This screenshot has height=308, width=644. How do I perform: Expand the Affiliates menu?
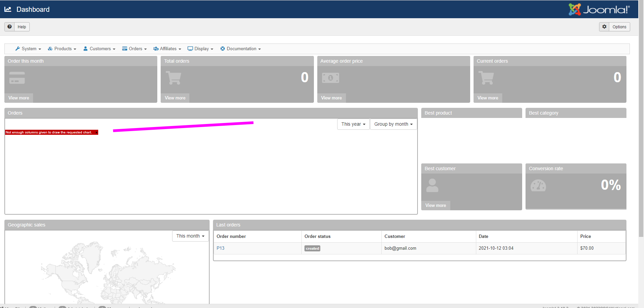(x=167, y=49)
